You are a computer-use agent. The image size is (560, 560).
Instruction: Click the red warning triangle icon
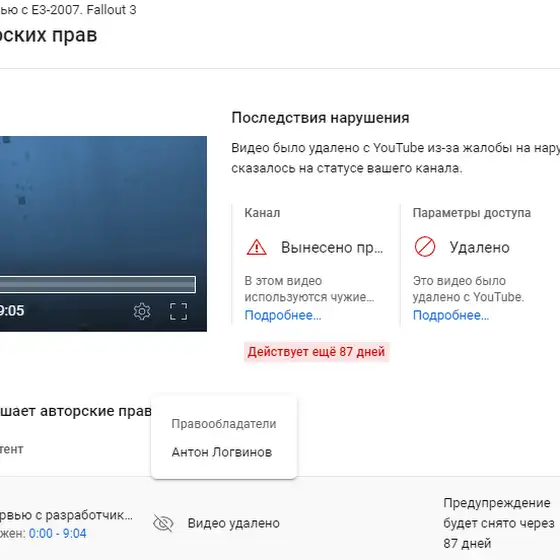[x=256, y=247]
